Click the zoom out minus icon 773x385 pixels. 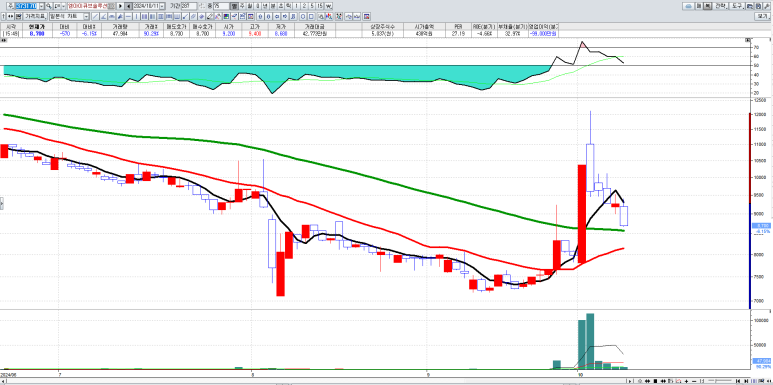click(694, 381)
